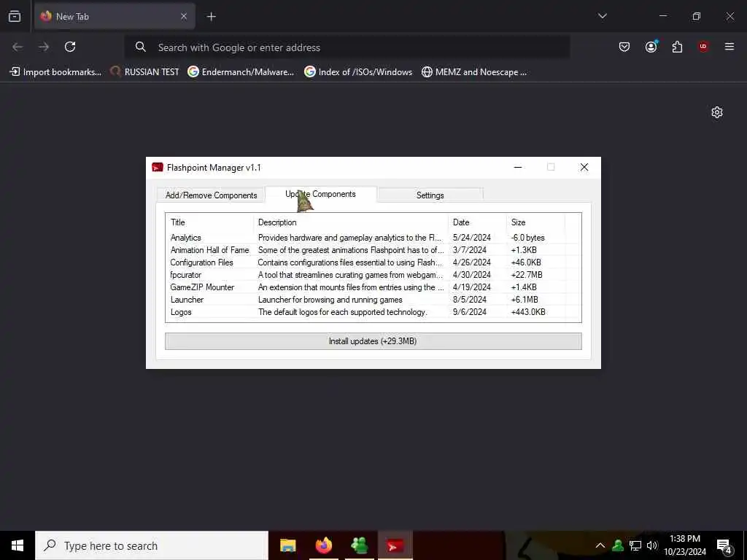The image size is (747, 560).
Task: Open MEMZ and Noescape bookmark
Action: tap(474, 72)
